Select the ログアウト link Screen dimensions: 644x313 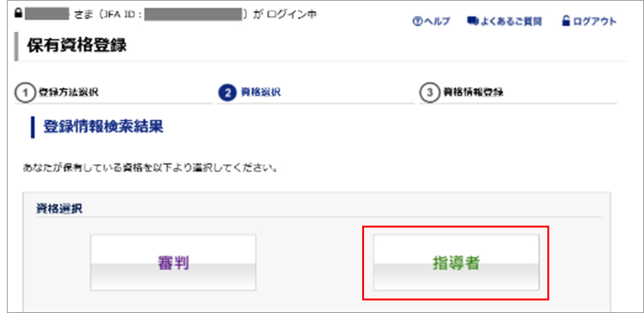(595, 21)
